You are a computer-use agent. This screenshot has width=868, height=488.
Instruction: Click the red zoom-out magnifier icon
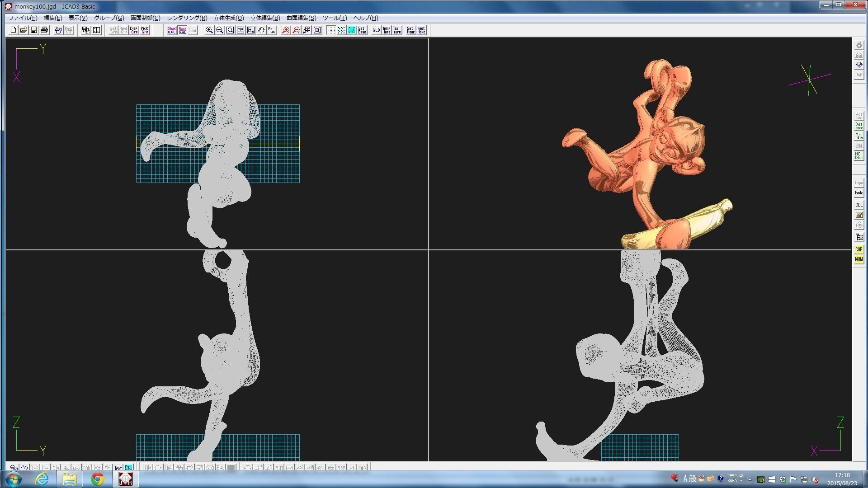click(x=296, y=30)
